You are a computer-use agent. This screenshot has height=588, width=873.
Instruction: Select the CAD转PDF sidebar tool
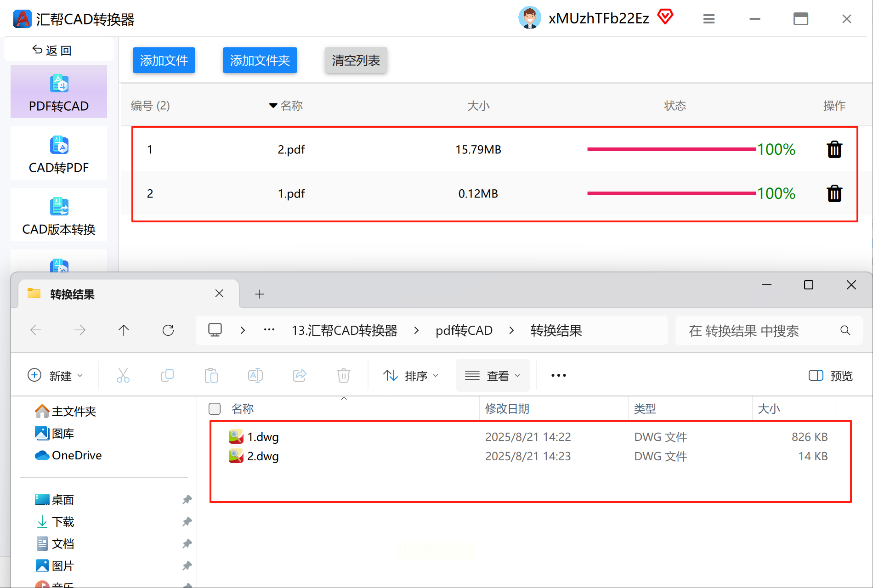[x=59, y=153]
